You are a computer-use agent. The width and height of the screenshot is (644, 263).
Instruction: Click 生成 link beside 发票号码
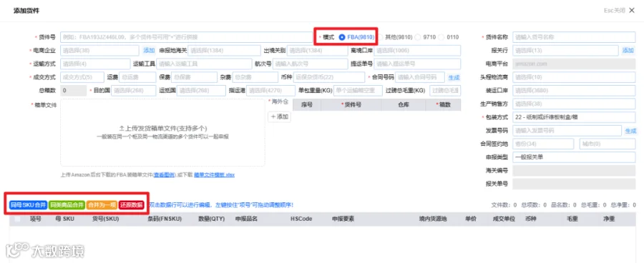pyautogui.click(x=630, y=131)
